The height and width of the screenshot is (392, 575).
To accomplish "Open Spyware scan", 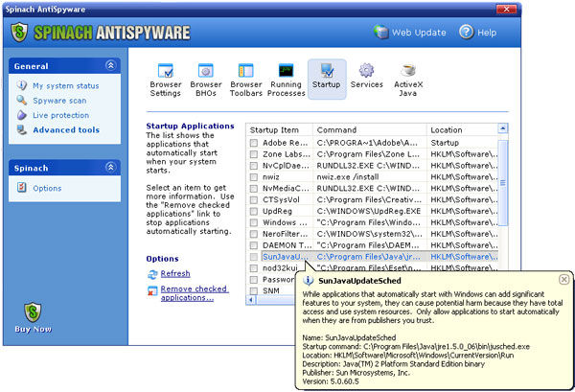I will (59, 101).
